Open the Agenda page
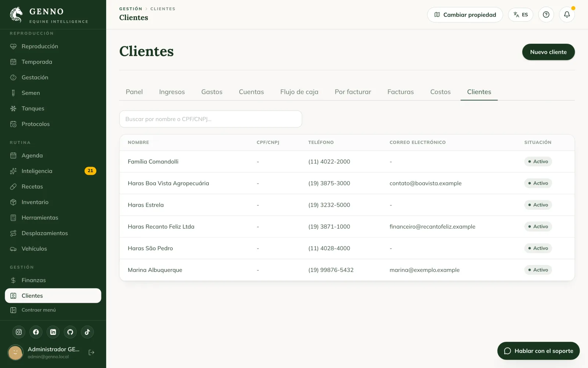 [x=53, y=155]
